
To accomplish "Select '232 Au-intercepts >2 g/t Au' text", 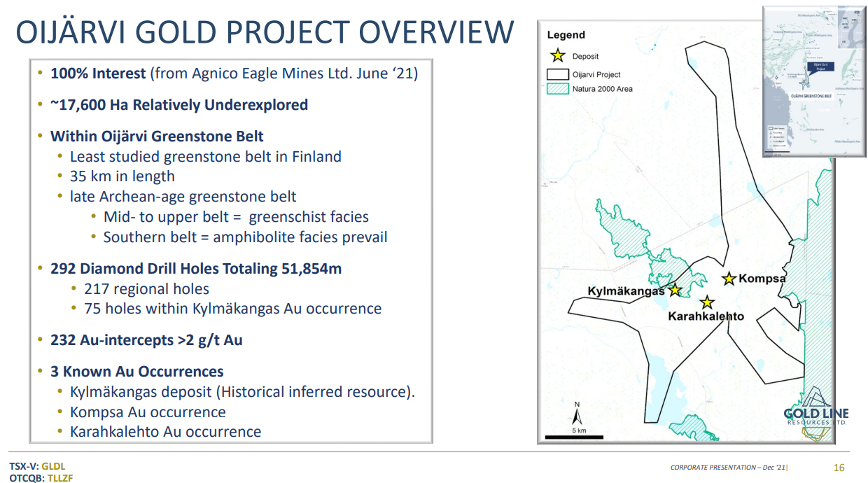I will tap(146, 340).
